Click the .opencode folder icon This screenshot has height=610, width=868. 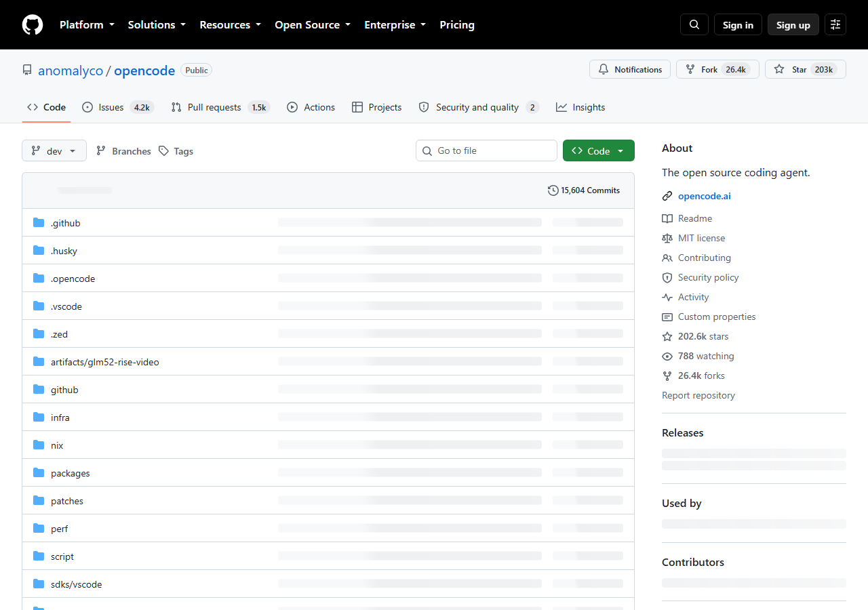point(39,279)
